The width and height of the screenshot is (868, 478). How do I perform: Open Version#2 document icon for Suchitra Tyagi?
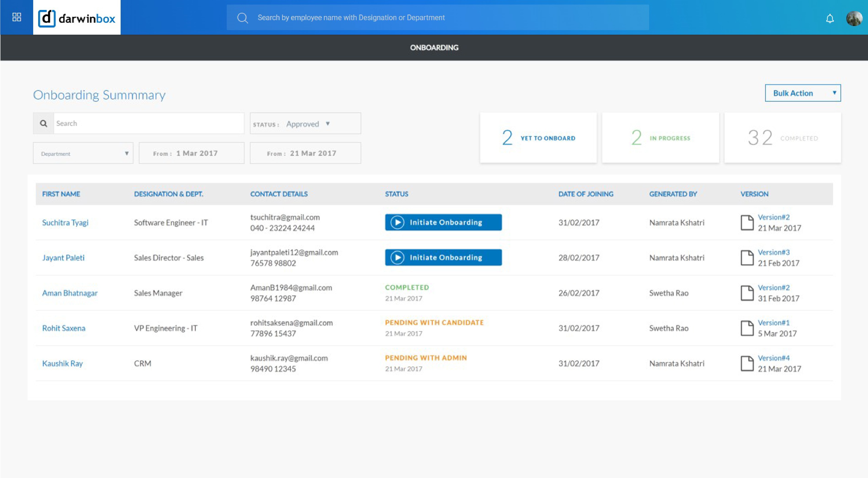coord(747,222)
